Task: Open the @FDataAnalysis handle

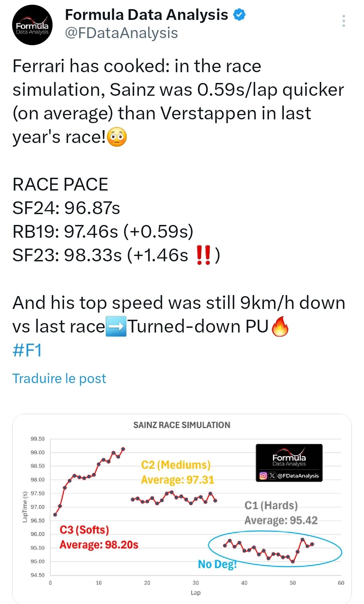Action: 121,33
